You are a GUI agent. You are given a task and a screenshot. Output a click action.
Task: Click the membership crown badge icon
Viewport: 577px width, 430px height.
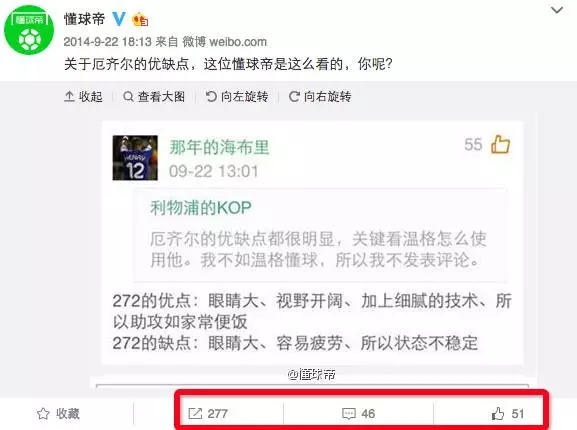pyautogui.click(x=140, y=19)
